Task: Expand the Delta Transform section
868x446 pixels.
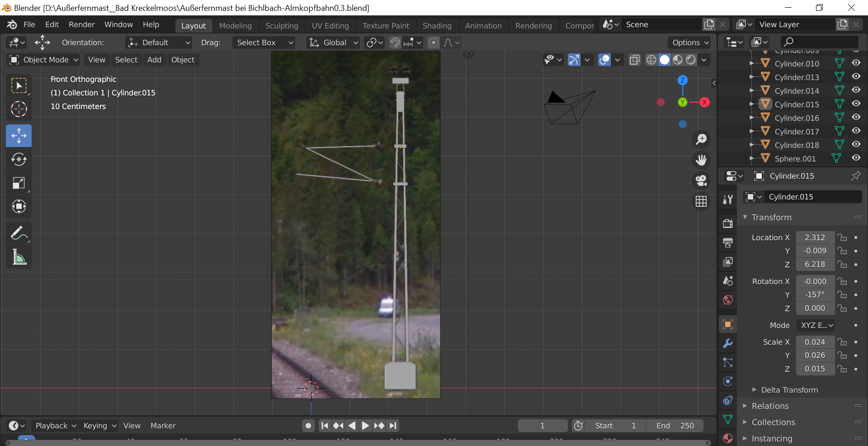Action: pos(789,390)
